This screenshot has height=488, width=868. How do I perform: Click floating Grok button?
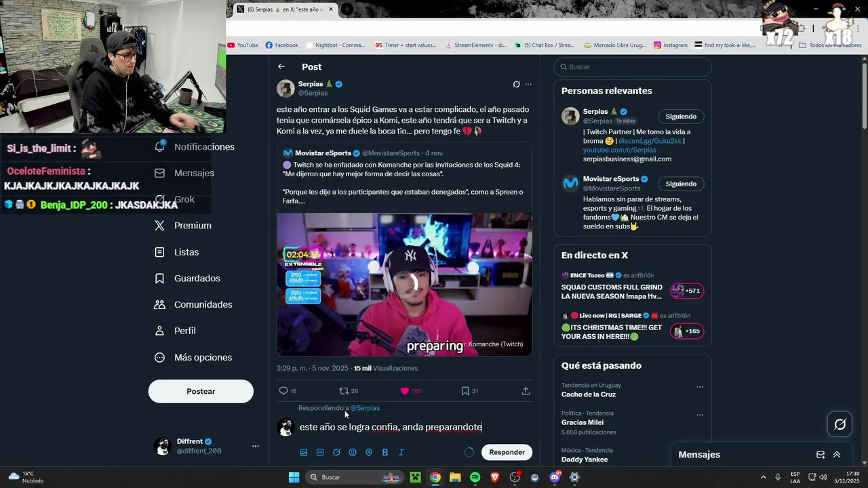(840, 424)
